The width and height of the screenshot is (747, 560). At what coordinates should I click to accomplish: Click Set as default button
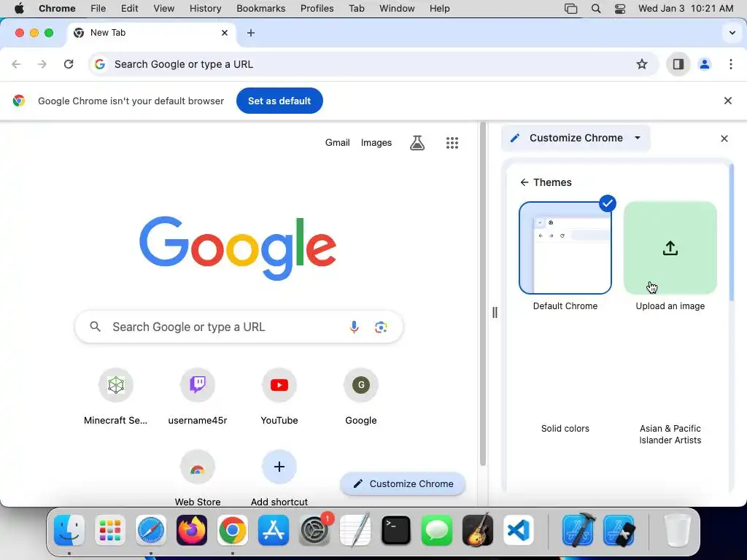tap(279, 101)
